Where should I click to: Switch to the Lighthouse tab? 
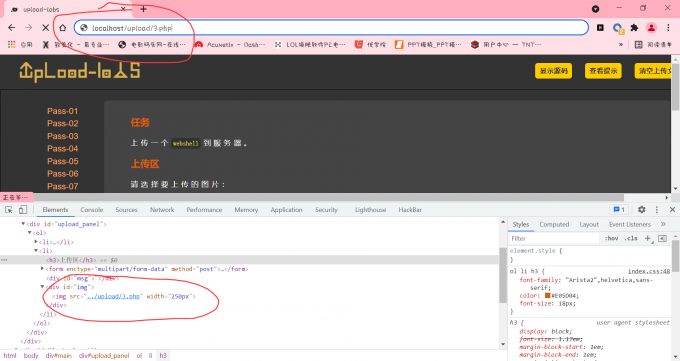(x=370, y=210)
